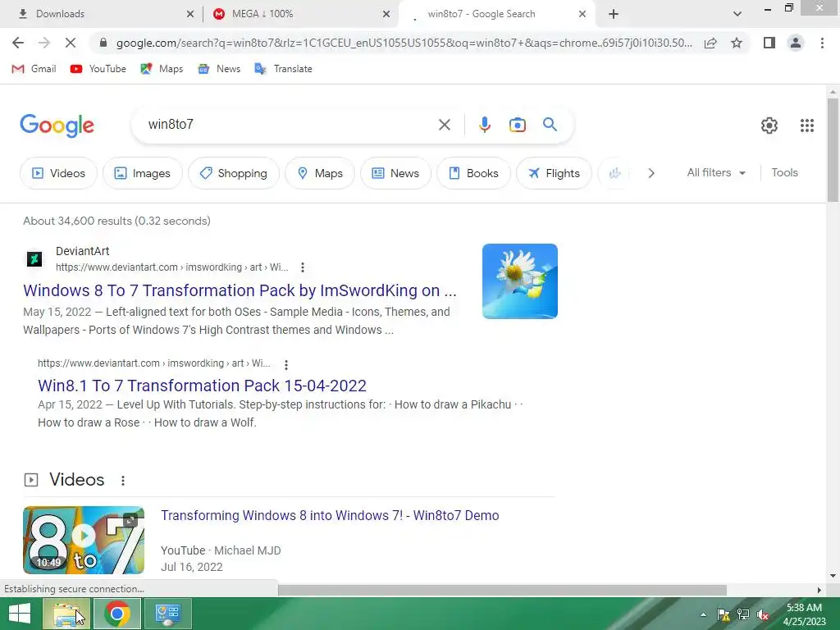Viewport: 840px width, 630px height.
Task: Start voice search with microphone icon
Action: click(484, 125)
